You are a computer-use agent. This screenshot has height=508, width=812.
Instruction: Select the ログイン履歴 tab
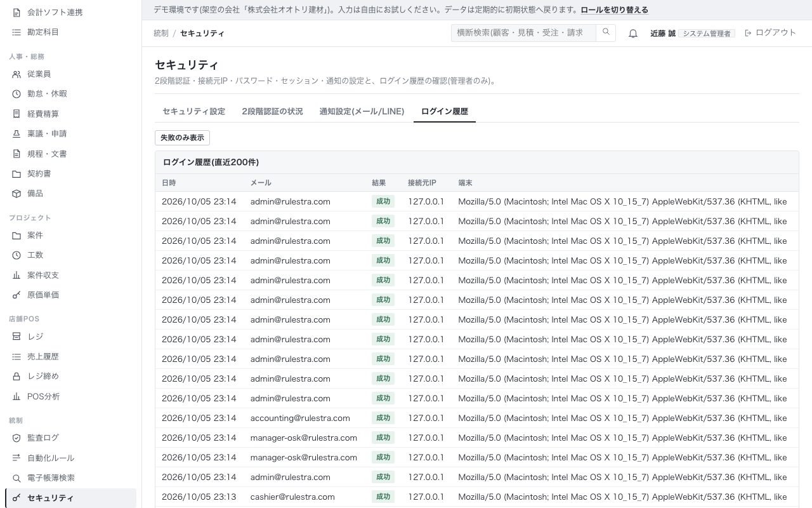(445, 111)
